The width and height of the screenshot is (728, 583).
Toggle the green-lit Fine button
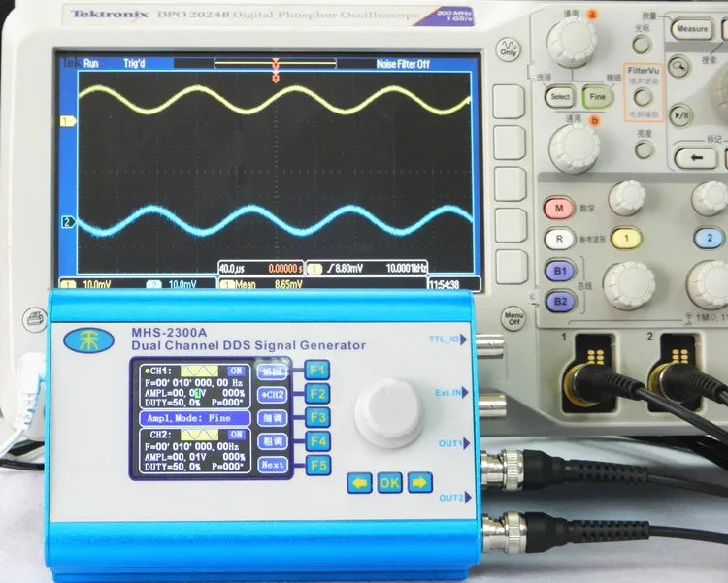[598, 97]
